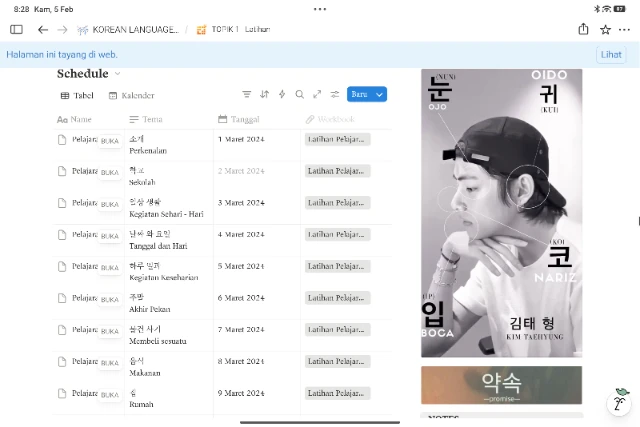Switch to the Kalender view tab
This screenshot has height=427, width=640.
click(x=131, y=96)
